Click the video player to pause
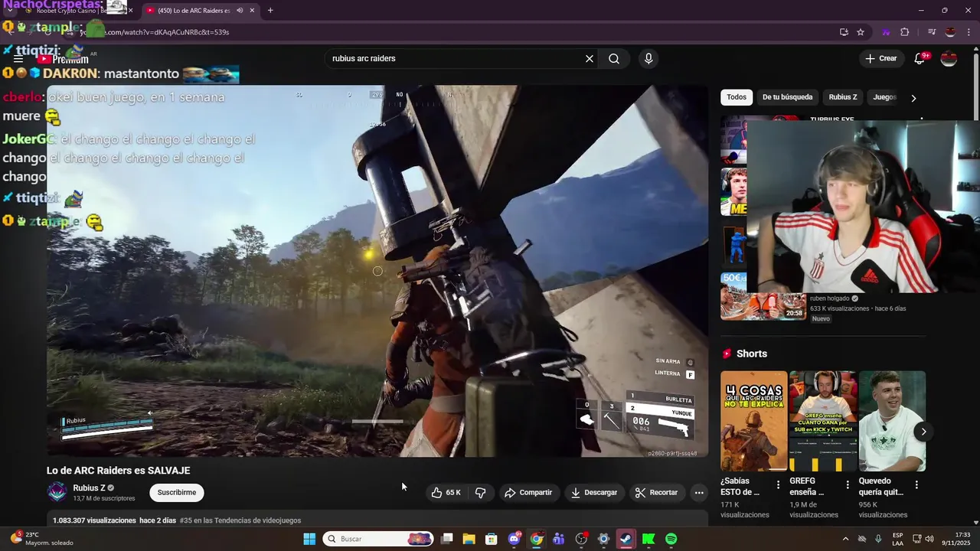This screenshot has width=980, height=551. tap(377, 271)
